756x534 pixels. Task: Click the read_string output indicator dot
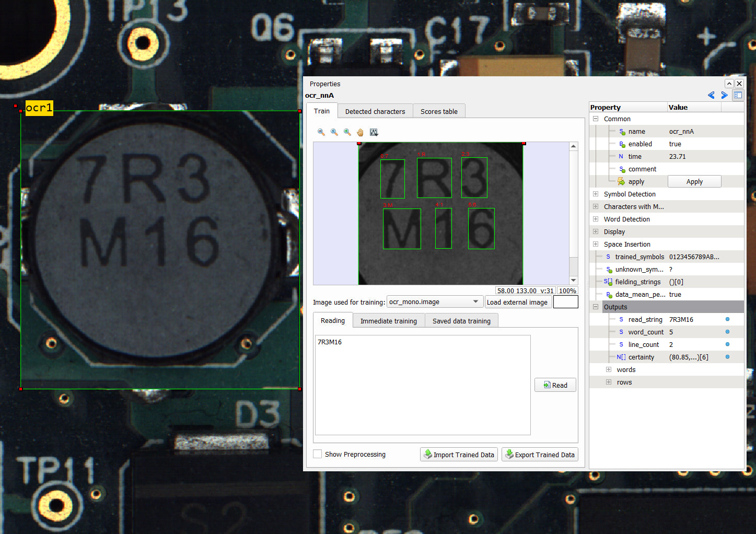coord(727,319)
